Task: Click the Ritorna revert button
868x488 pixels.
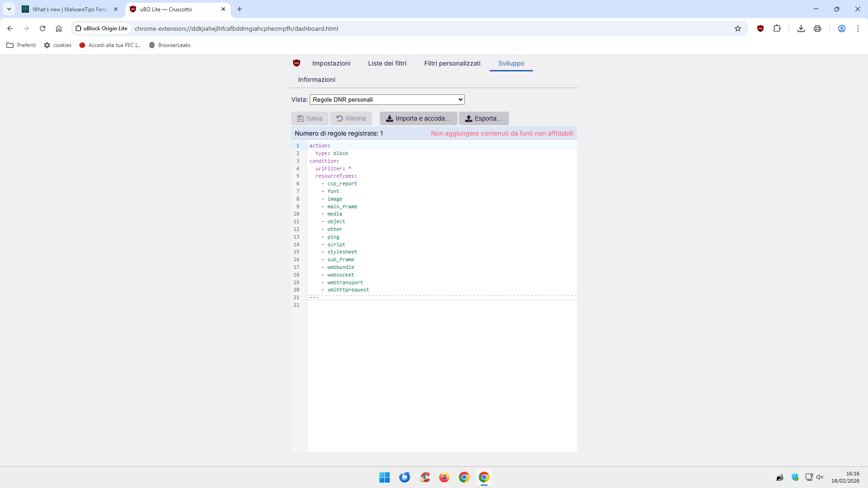Action: pos(351,118)
